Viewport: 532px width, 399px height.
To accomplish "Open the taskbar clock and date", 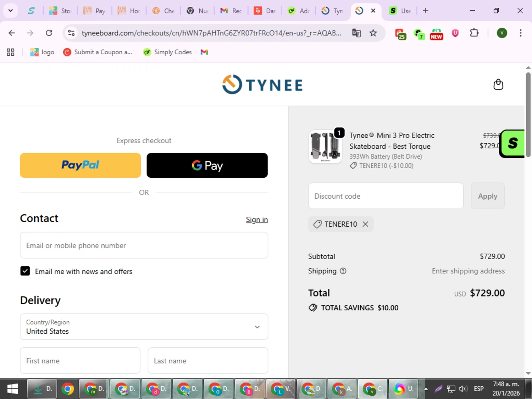I will pyautogui.click(x=506, y=389).
